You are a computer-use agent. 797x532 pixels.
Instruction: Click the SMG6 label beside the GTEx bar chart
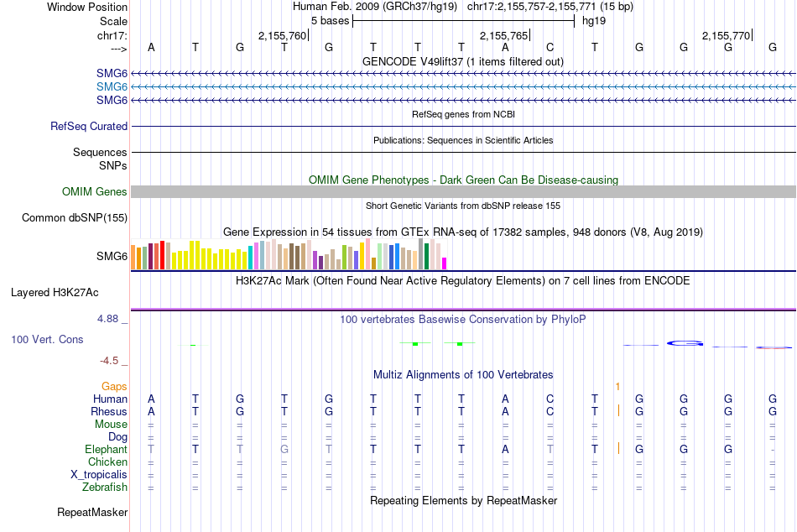point(112,256)
